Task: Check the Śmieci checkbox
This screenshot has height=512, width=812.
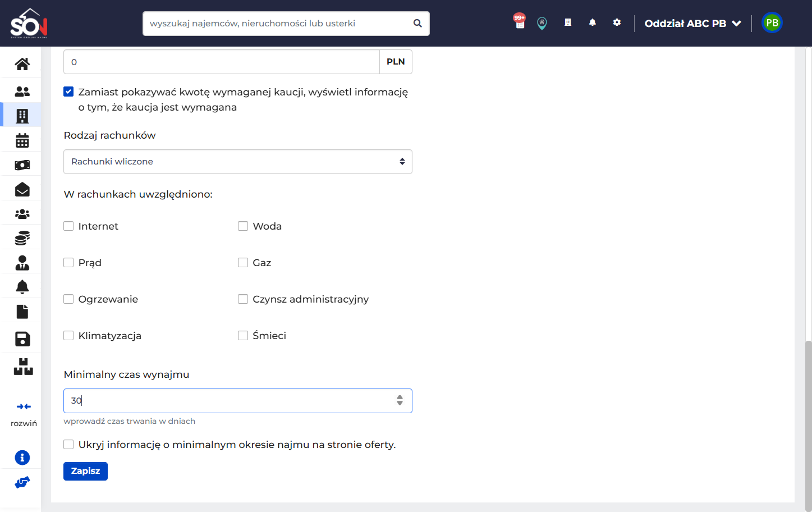Action: click(x=243, y=336)
